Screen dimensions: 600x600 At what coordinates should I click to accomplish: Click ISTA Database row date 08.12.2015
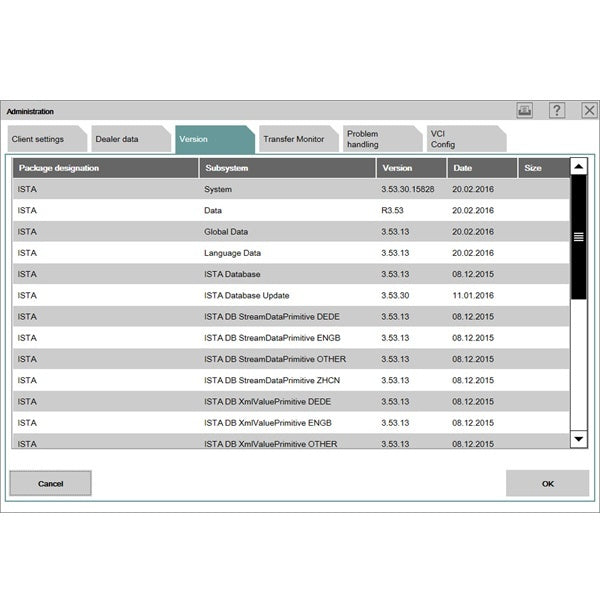[473, 274]
